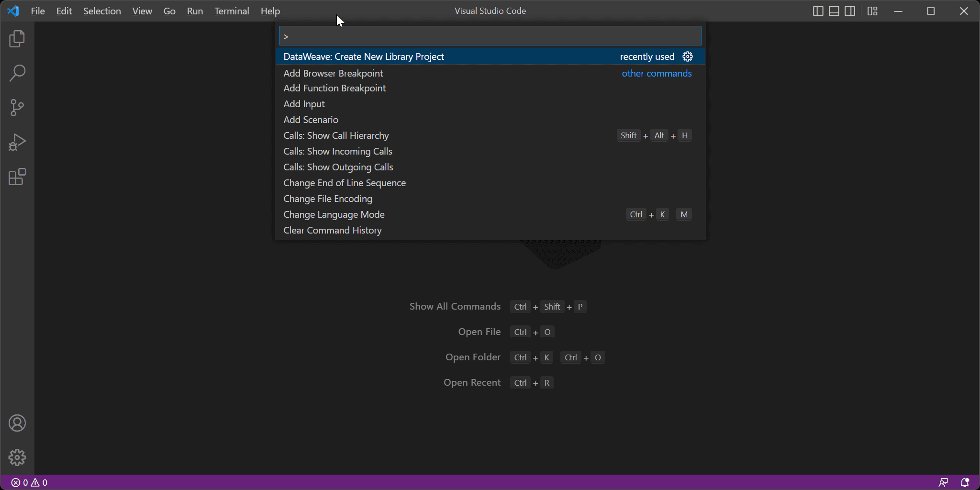Click Open Recent hint text
The height and width of the screenshot is (490, 980).
pos(472,382)
